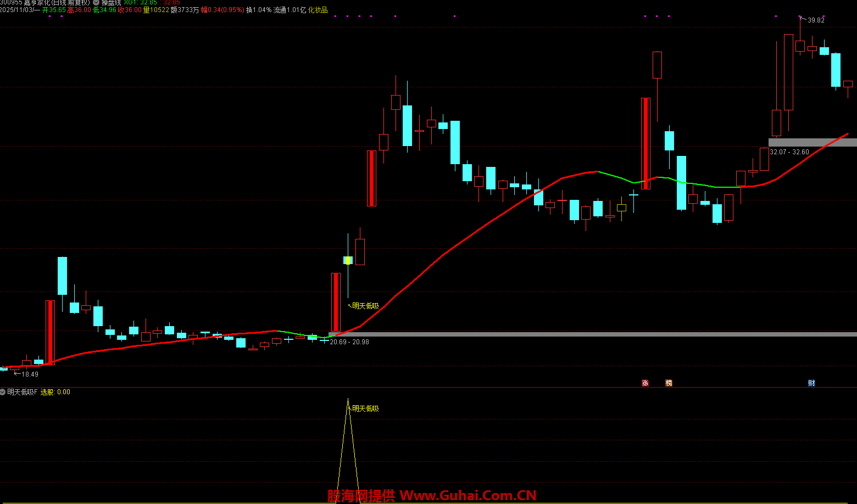Click the yellow candlestick above 明天低吸 signal
This screenshot has height=504, width=857.
click(x=348, y=260)
